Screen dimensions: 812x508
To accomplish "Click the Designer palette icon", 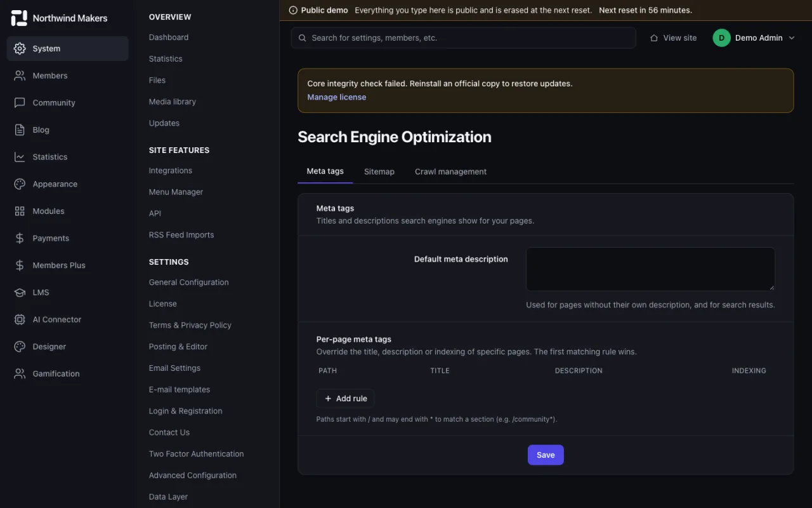I will pos(20,347).
